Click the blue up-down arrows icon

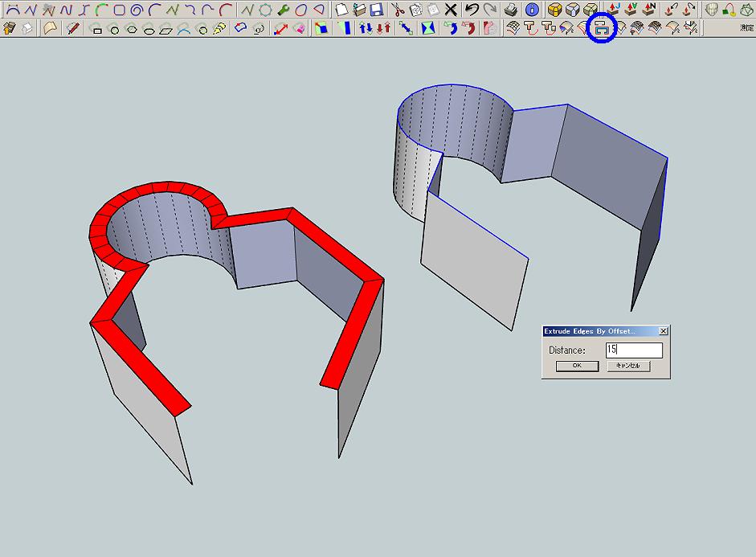coord(366,28)
